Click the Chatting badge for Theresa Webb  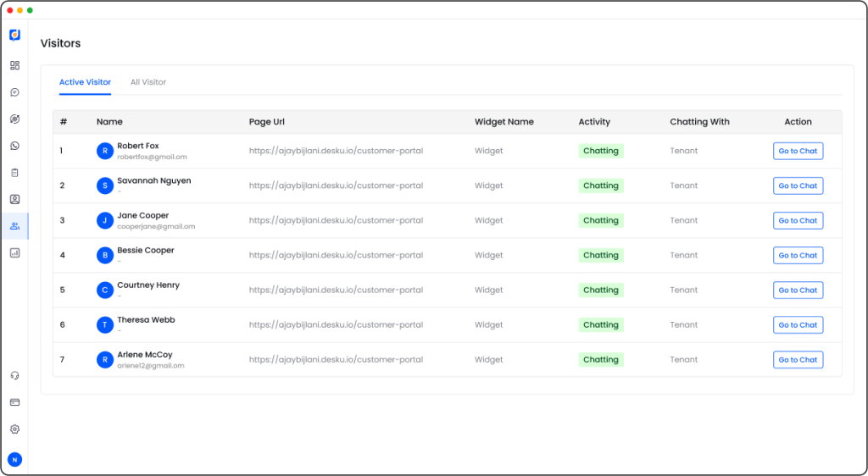[601, 325]
